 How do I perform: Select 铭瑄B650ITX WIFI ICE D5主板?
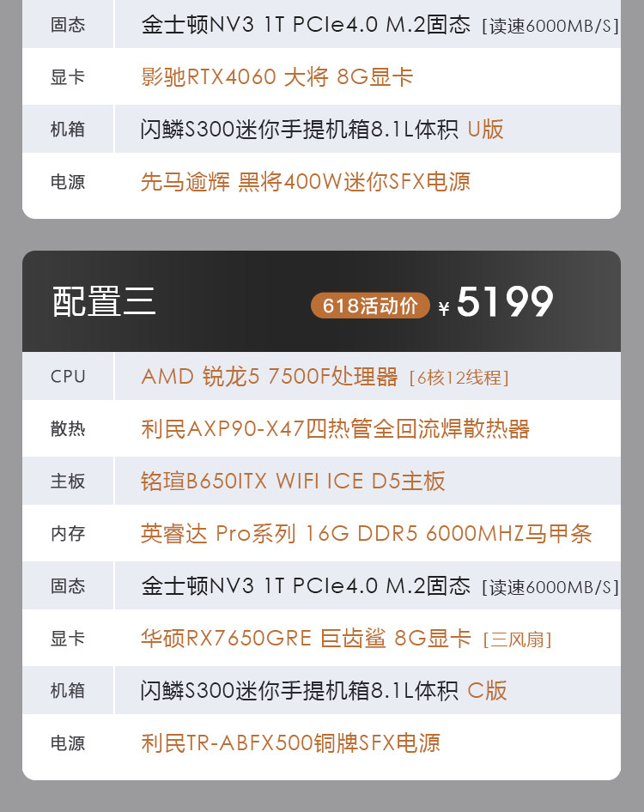293,481
